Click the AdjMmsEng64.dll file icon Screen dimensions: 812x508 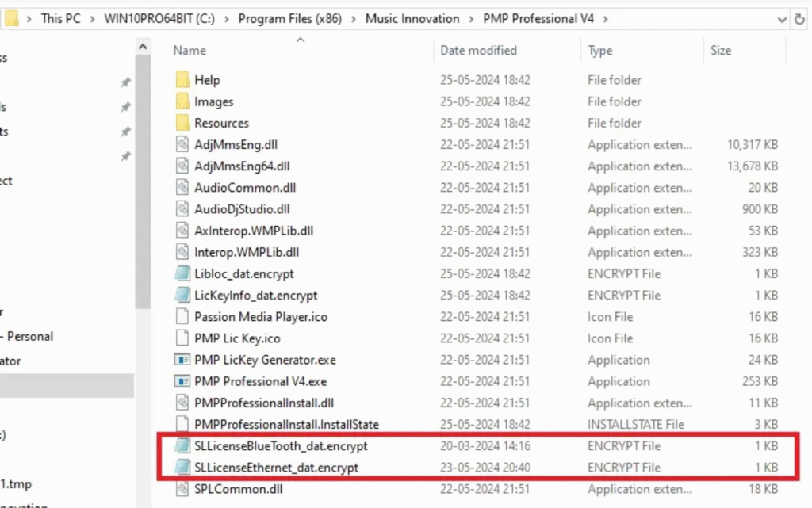182,166
